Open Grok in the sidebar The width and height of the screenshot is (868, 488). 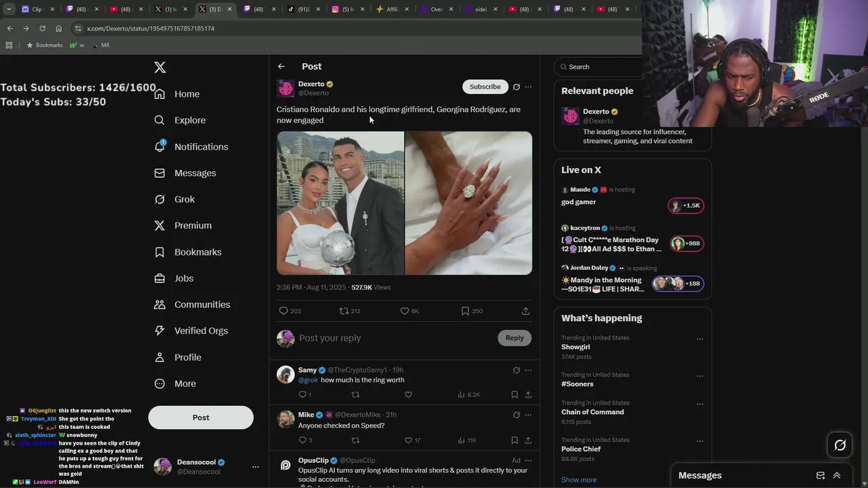[x=174, y=199]
